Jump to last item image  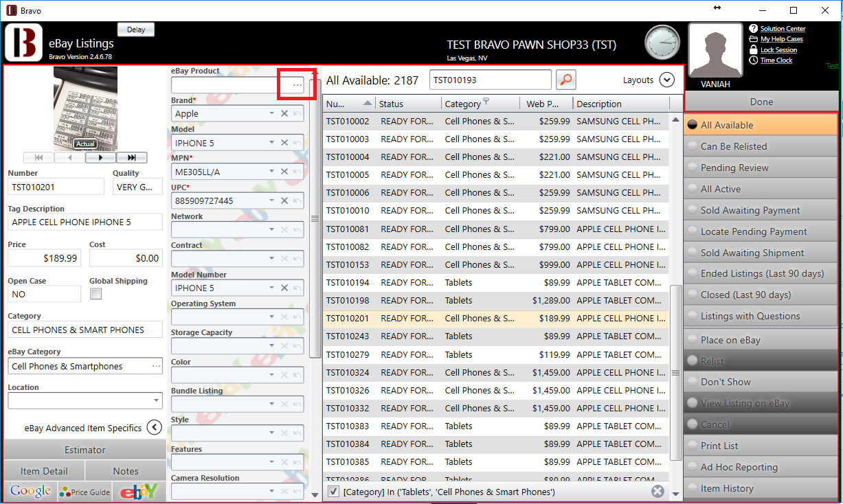132,157
